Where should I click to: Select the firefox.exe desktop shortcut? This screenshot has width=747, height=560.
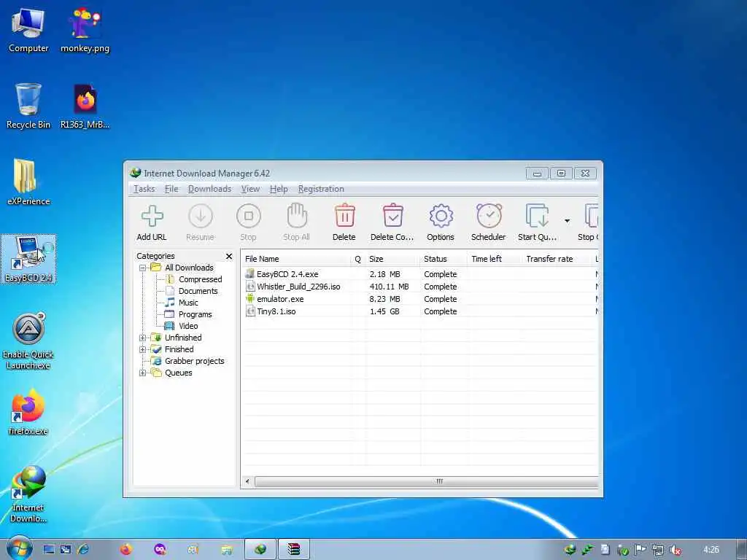[x=28, y=412]
